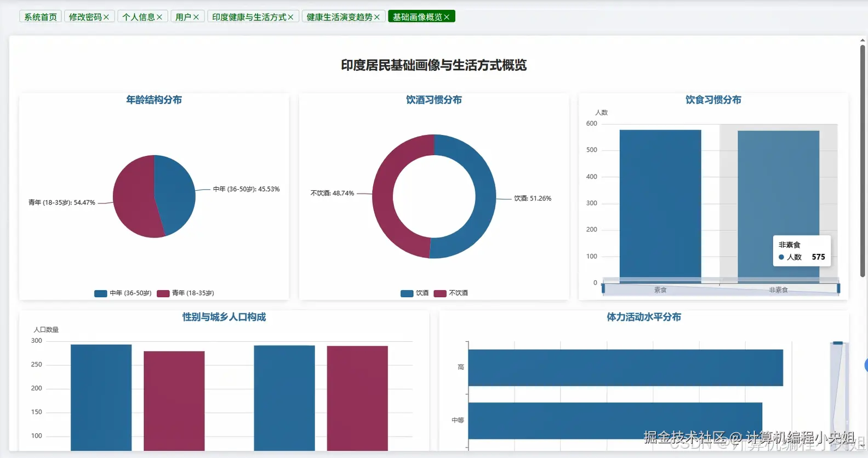
Task: Click the top handle of the activity chart vertical slider
Action: pos(838,343)
